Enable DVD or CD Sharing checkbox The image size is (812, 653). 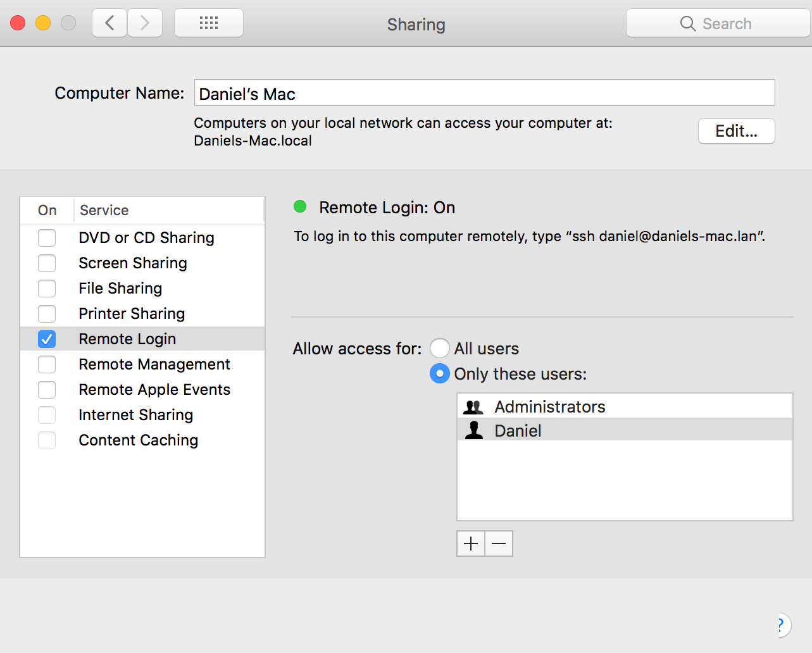[47, 238]
